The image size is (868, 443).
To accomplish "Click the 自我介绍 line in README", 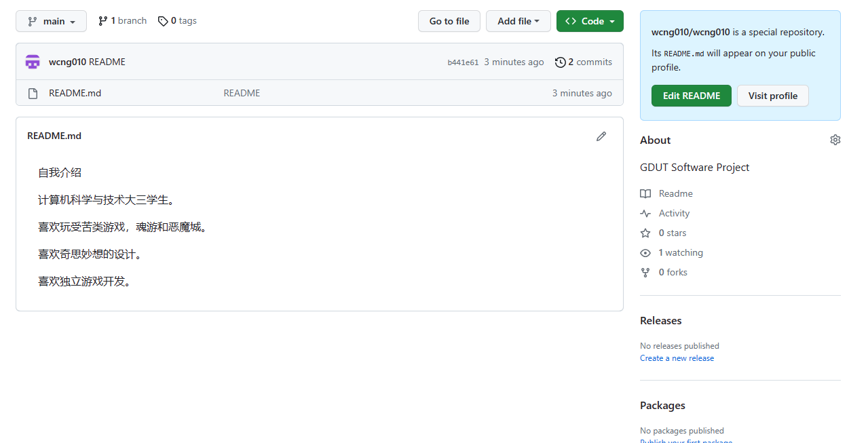I will pos(60,173).
